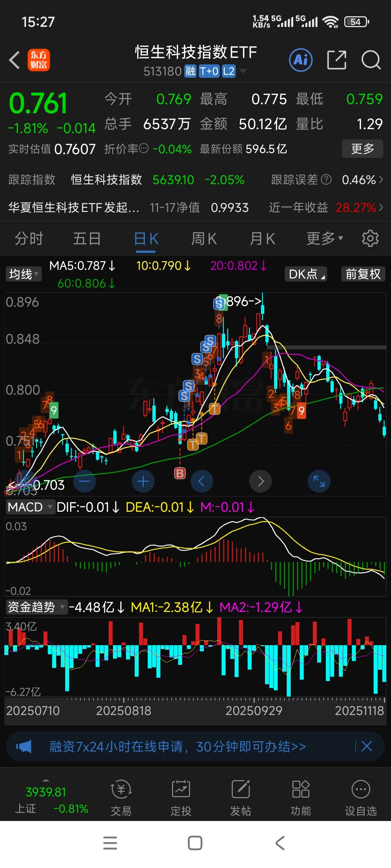Tap 更多 button in quote panel
Viewport: 391px width, 868px height.
(362, 148)
